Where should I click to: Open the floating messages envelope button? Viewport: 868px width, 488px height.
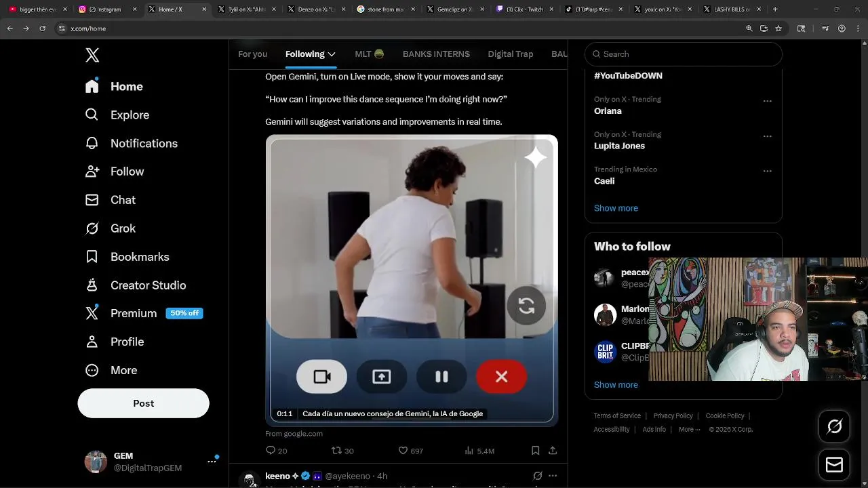click(x=834, y=465)
